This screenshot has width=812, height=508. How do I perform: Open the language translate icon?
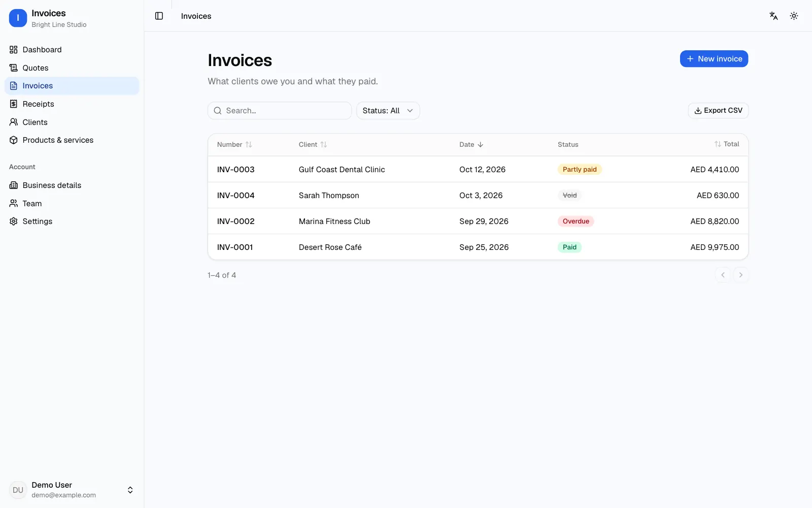[773, 16]
